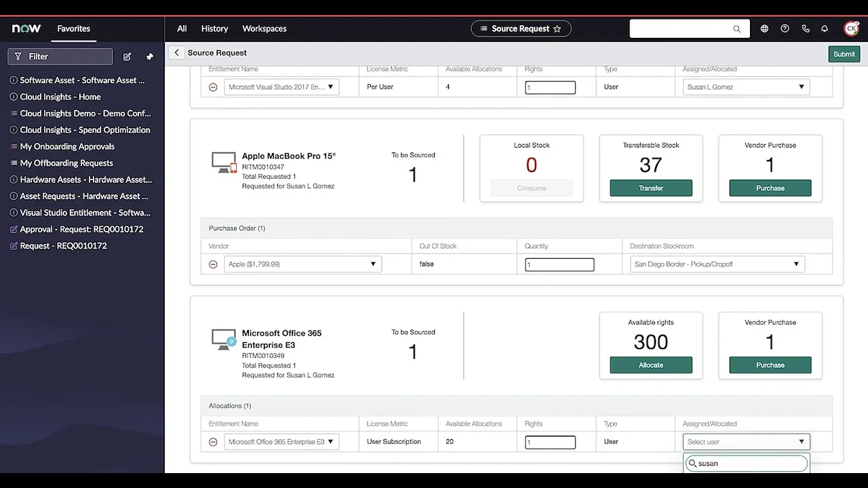Click Transfer under Transferable Stock
This screenshot has height=488, width=868.
[x=651, y=188]
